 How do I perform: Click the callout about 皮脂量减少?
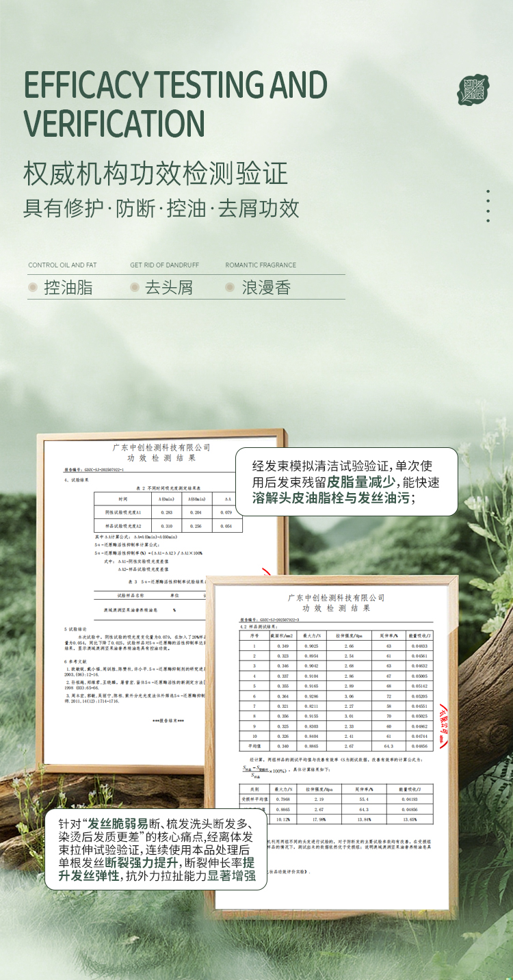click(346, 482)
